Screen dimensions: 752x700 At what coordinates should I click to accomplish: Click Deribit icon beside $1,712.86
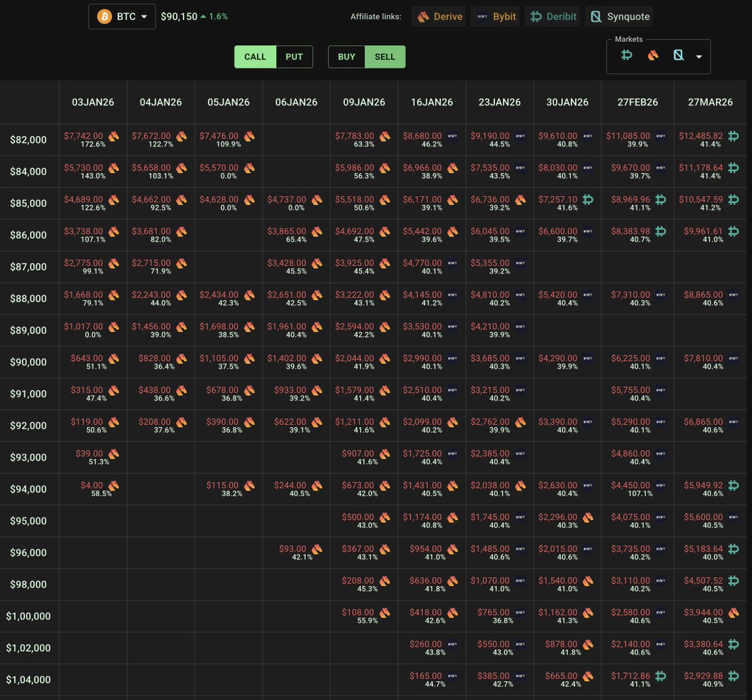pos(661,676)
